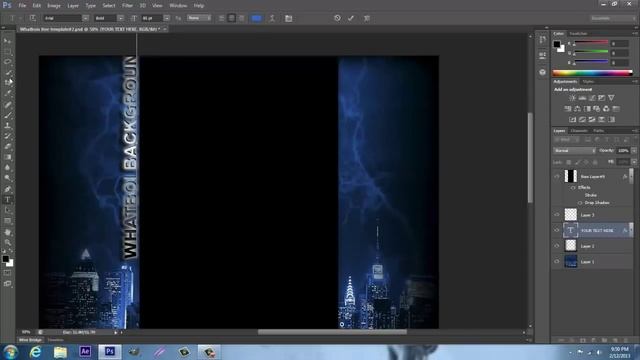Screen dimensions: 640x360
Task: Select the Horizontal Type tool
Action: click(7, 200)
